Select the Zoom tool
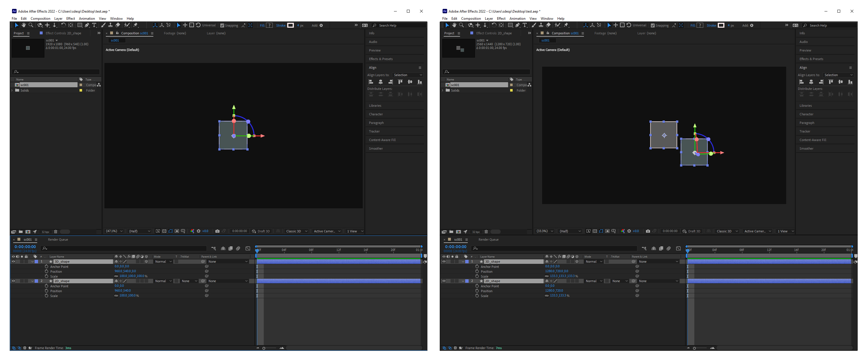 (31, 25)
